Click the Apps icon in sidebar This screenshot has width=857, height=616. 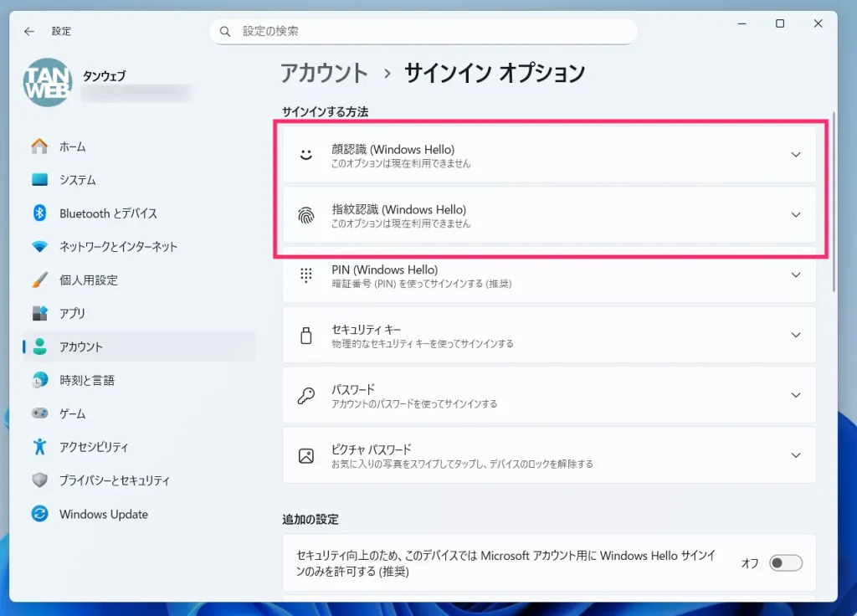pos(39,313)
